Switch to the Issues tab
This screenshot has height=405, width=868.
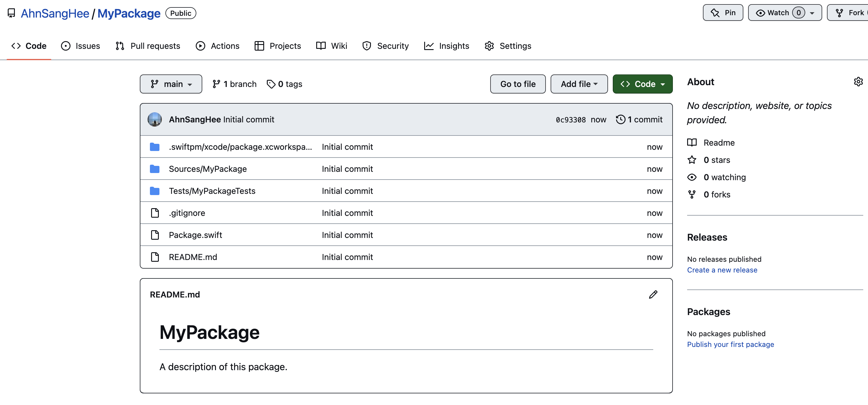tap(81, 46)
